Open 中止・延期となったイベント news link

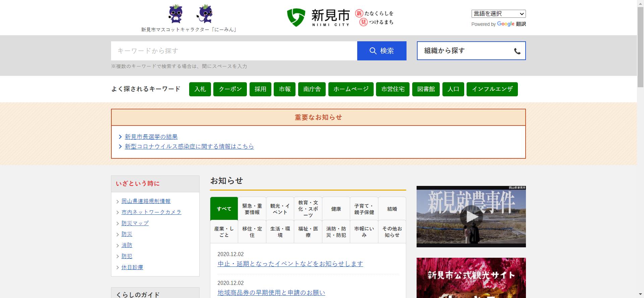click(x=290, y=264)
